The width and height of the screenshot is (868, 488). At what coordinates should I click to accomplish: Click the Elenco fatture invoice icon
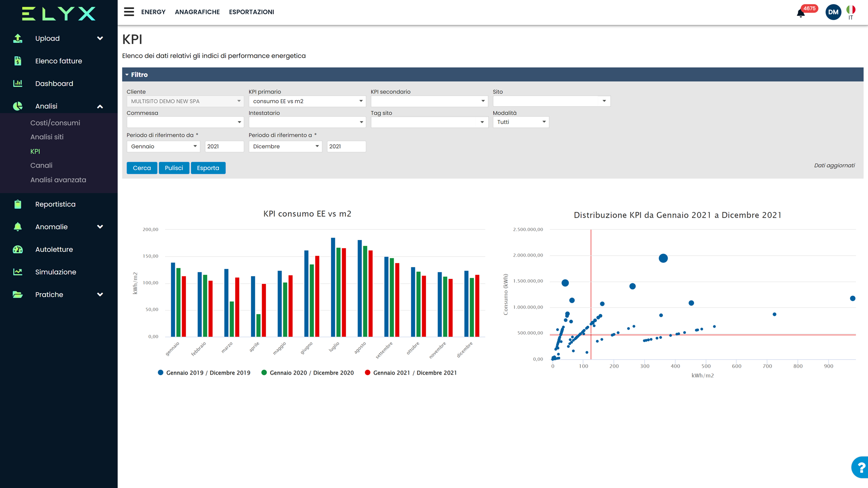(18, 61)
